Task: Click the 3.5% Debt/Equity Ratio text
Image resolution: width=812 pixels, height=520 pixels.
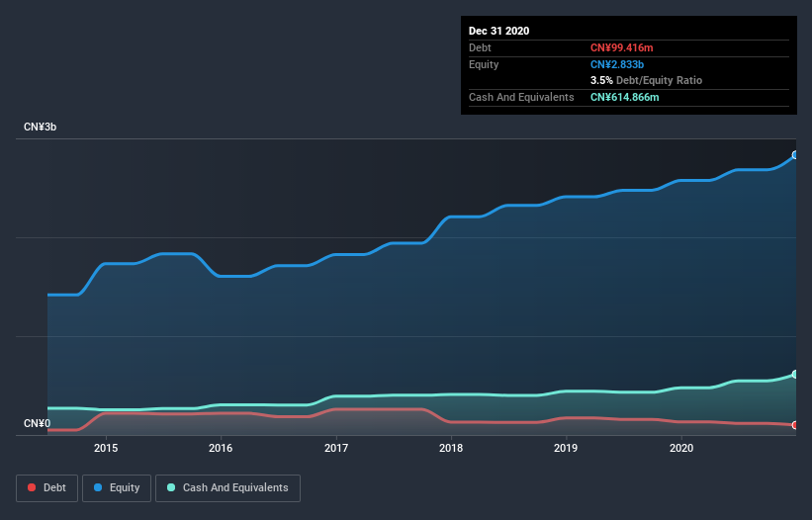Action: pos(646,81)
